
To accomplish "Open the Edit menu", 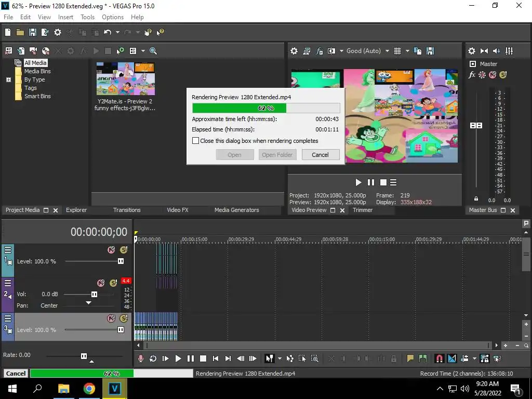I will point(25,17).
